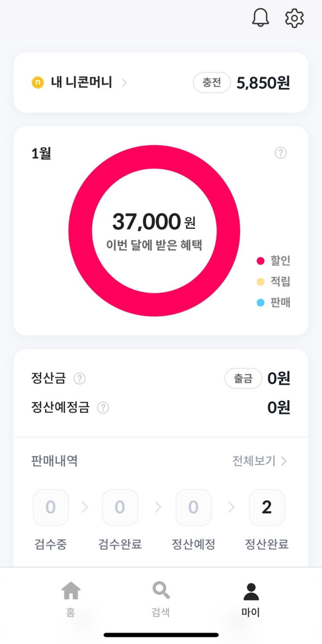
Task: Go to the 홈 tab house icon
Action: (71, 591)
